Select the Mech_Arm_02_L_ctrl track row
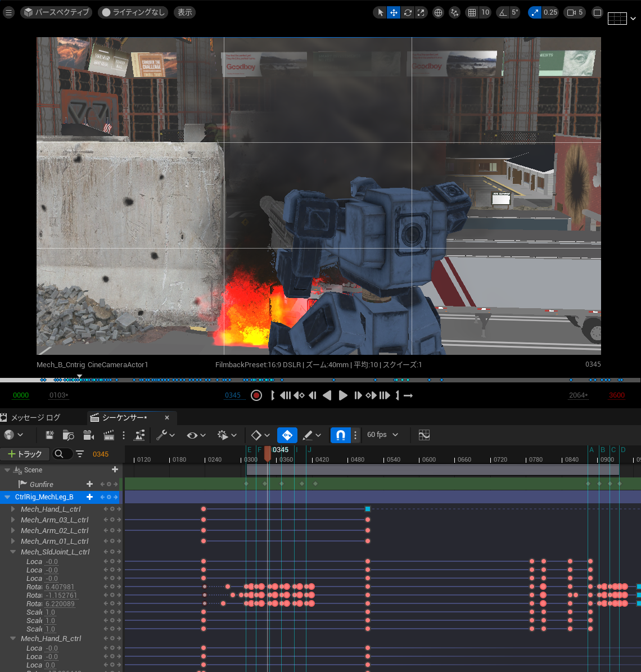The height and width of the screenshot is (672, 641). [x=61, y=531]
